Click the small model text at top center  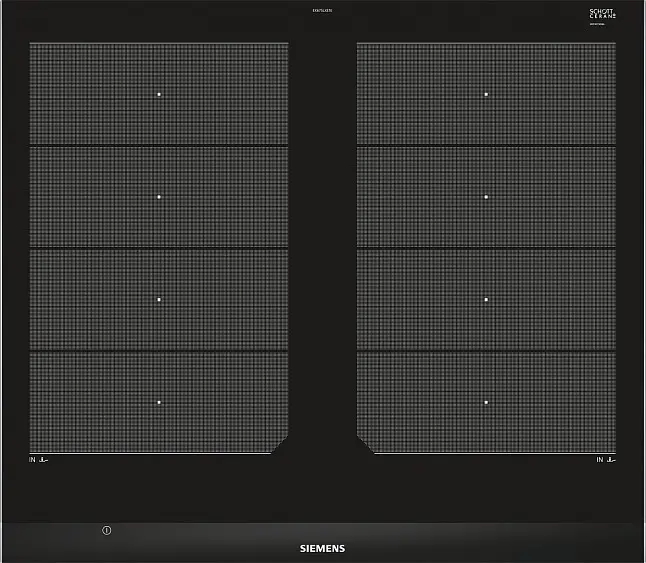point(323,10)
